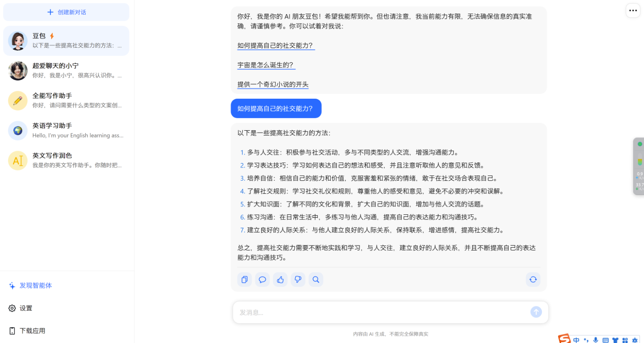Click the gear icon beside 设置
Viewport: 644px width, 343px height.
12,308
